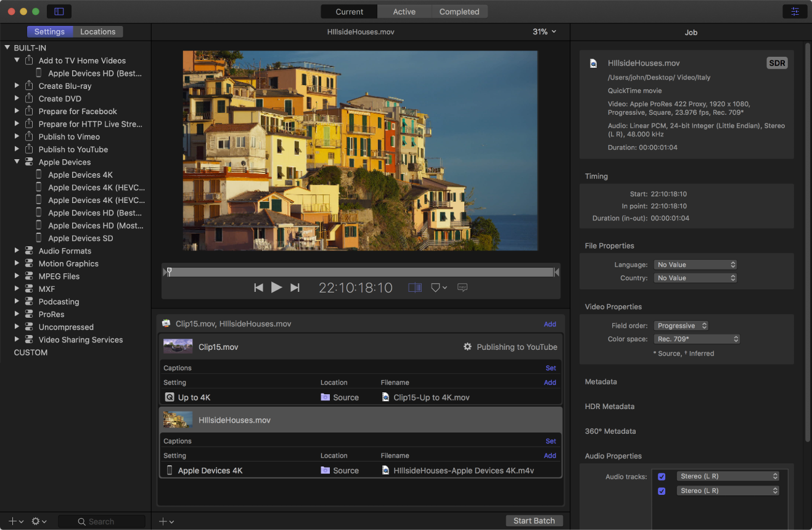Toggle the sidebar panel icon in title bar
This screenshot has height=530, width=812.
(x=59, y=12)
